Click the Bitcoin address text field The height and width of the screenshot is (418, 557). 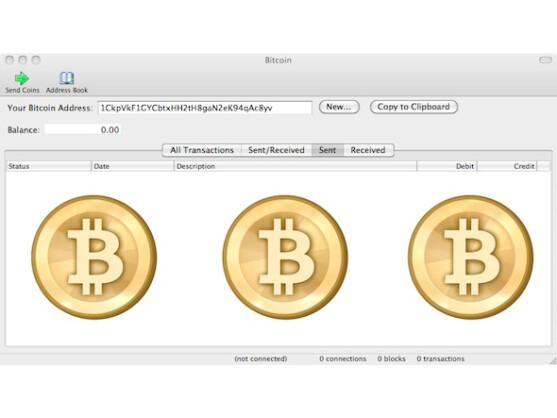coord(205,108)
